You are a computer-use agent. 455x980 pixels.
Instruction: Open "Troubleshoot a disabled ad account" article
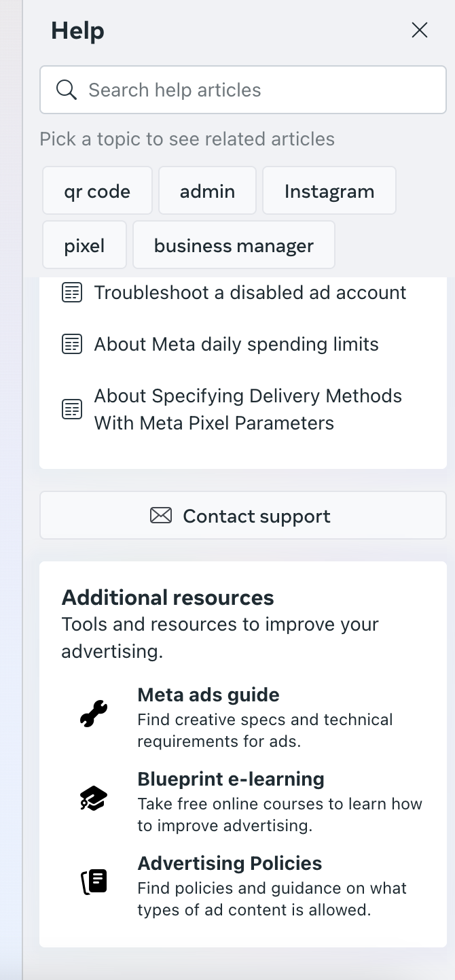coord(250,293)
